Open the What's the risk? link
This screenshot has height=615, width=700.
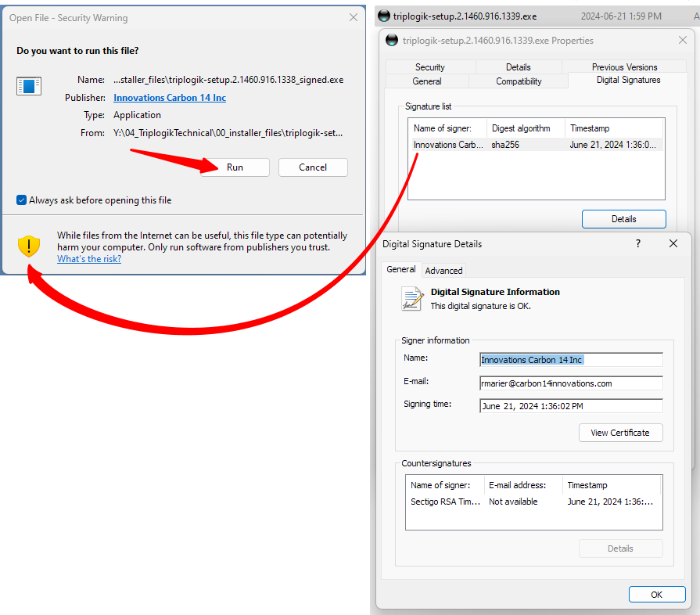tap(89, 258)
